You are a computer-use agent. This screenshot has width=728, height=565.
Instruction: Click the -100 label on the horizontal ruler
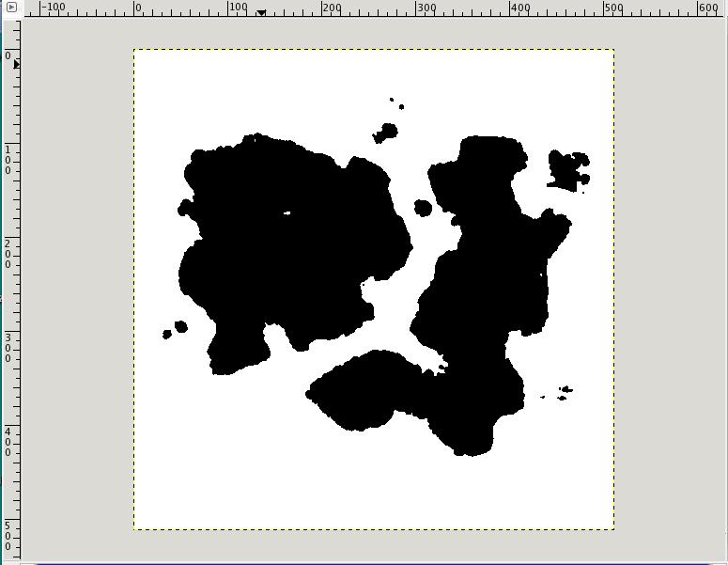click(x=54, y=8)
